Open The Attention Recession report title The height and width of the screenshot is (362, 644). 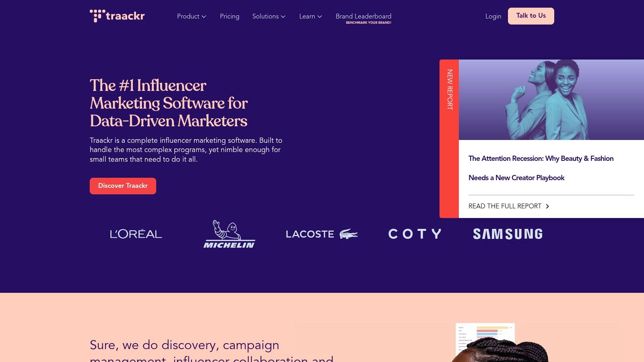click(541, 168)
